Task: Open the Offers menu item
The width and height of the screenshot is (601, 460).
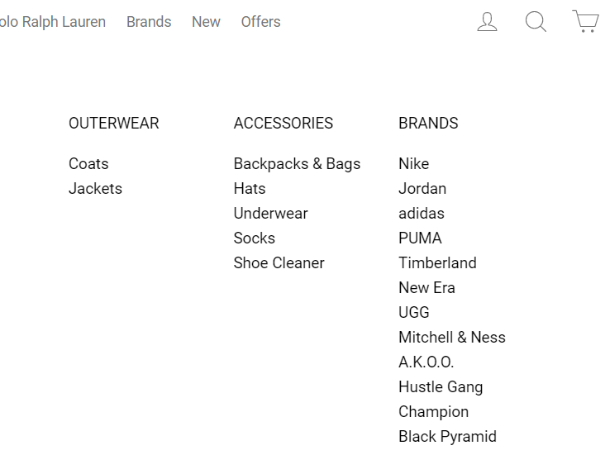Action: (x=261, y=22)
